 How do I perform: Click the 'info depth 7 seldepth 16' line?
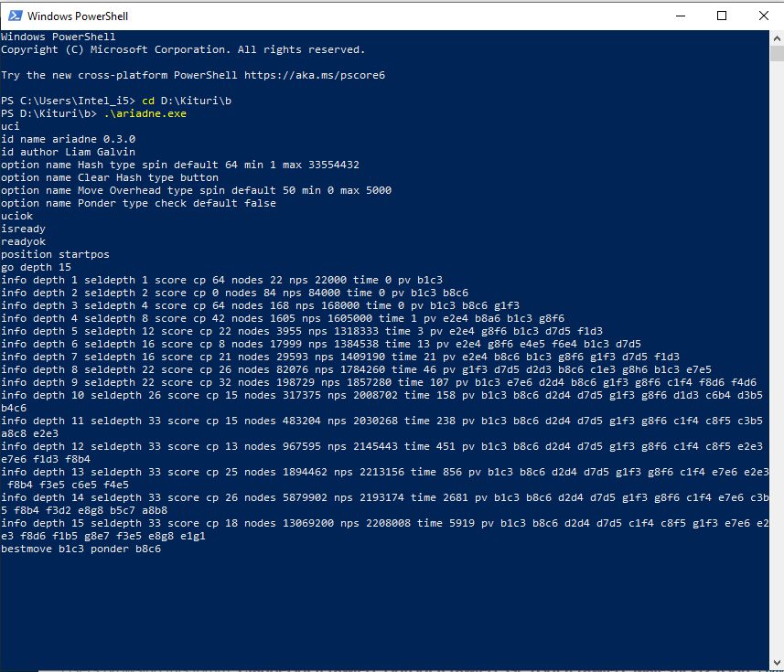coord(340,357)
